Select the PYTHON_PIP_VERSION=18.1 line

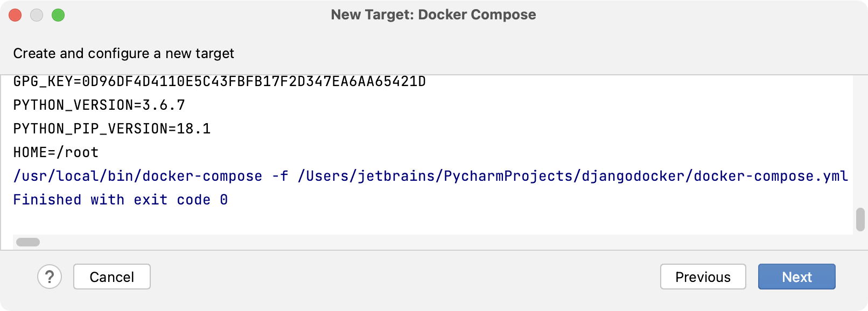click(x=112, y=129)
